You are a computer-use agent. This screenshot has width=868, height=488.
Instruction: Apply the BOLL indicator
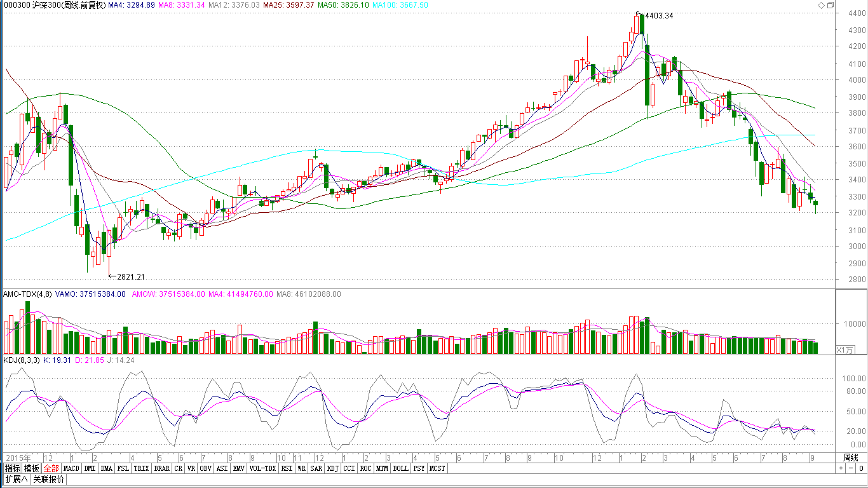pos(400,468)
